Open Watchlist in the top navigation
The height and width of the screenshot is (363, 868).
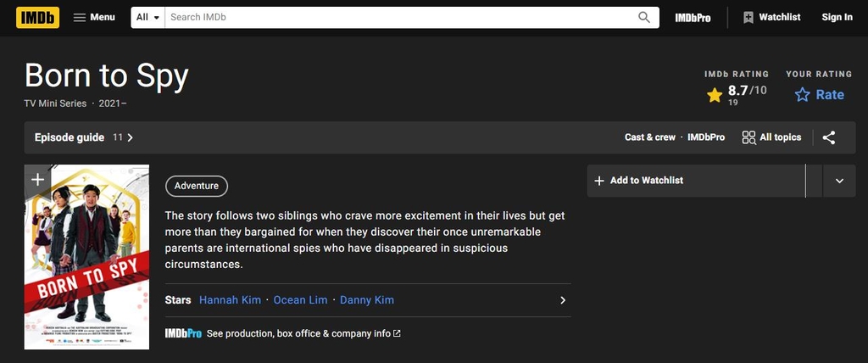tap(771, 17)
